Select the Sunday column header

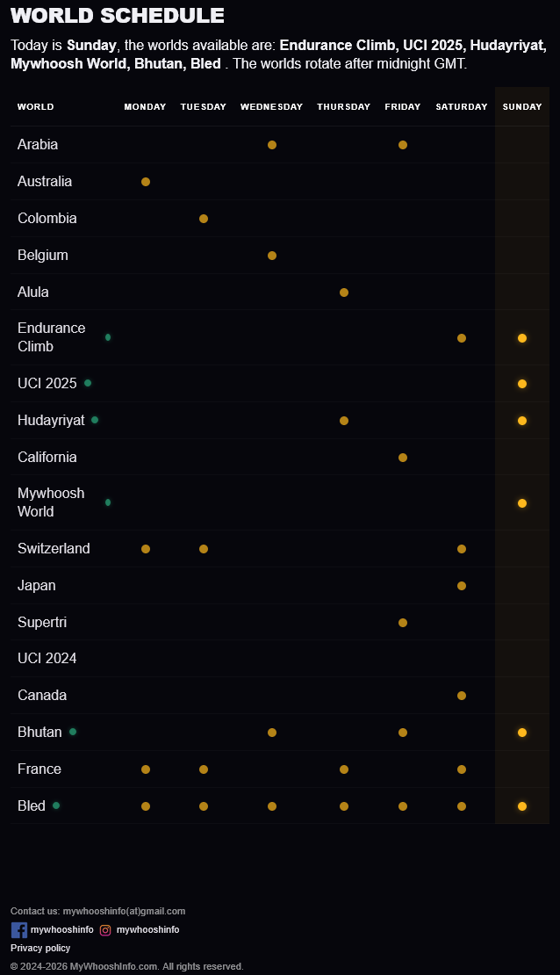pyautogui.click(x=522, y=107)
